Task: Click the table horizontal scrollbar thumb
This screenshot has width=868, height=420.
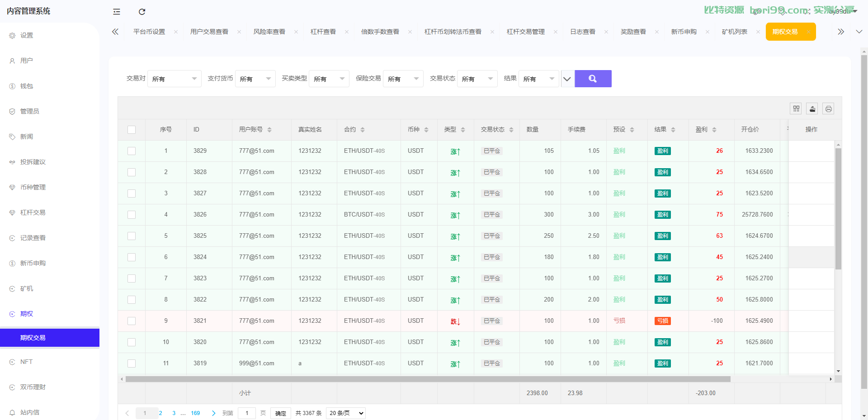Action: [x=428, y=379]
